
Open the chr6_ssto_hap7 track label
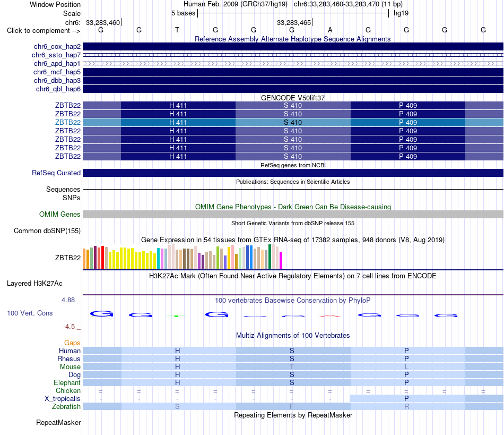tap(56, 55)
